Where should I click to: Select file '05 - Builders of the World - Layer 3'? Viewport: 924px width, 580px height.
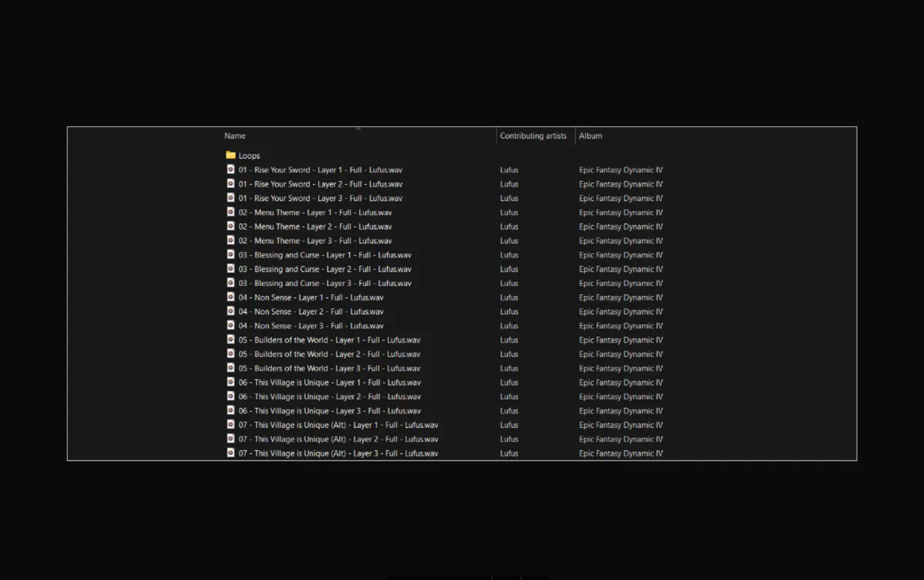coord(329,368)
